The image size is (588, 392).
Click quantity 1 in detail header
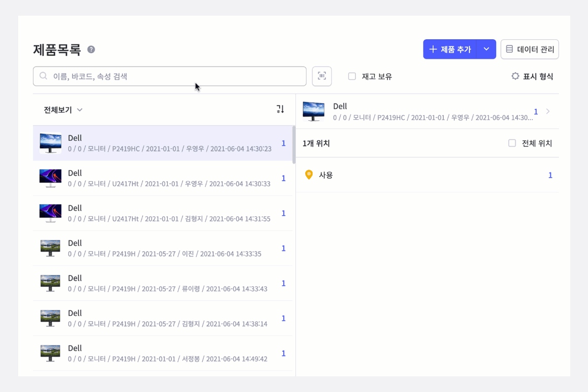(x=536, y=112)
